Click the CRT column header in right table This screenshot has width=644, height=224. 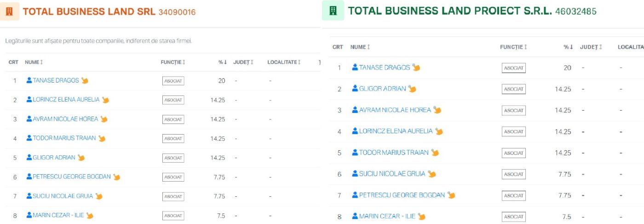pos(338,47)
